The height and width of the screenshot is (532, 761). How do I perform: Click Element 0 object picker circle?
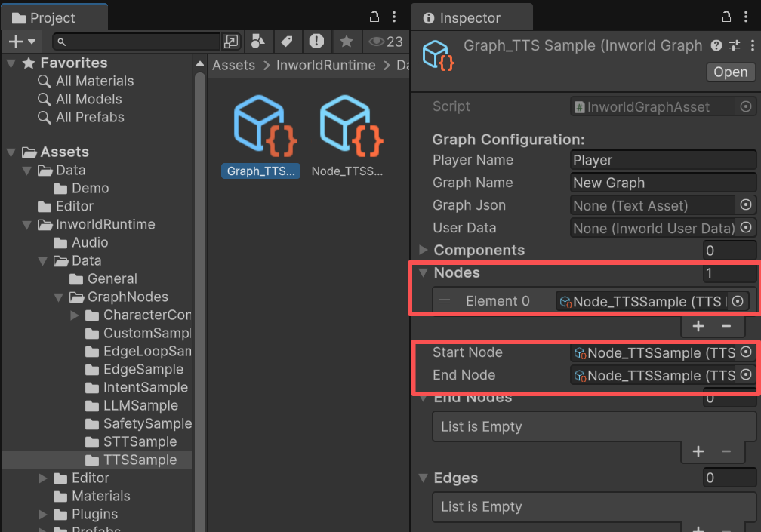coord(738,301)
